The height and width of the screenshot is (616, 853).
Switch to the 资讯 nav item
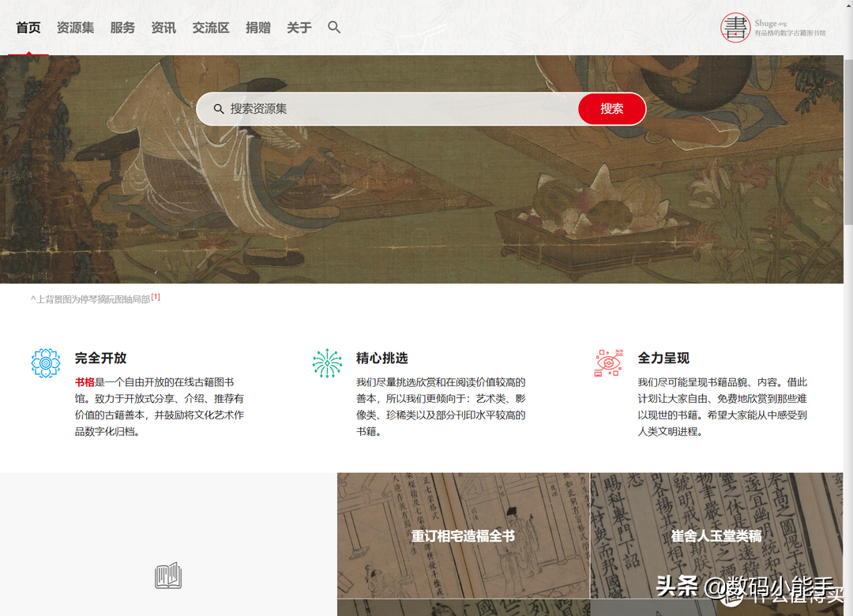(x=163, y=27)
